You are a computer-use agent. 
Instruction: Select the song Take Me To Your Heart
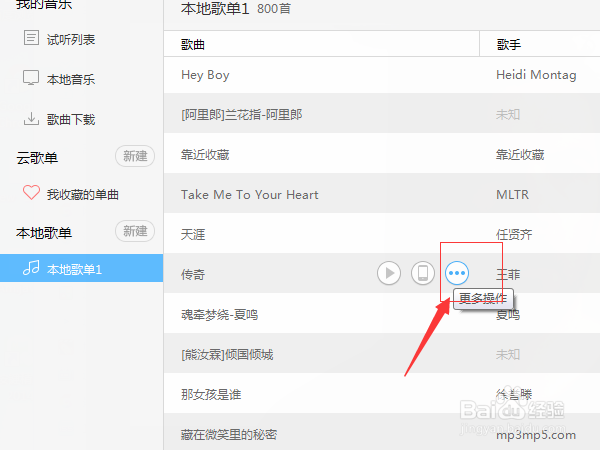(x=382, y=194)
